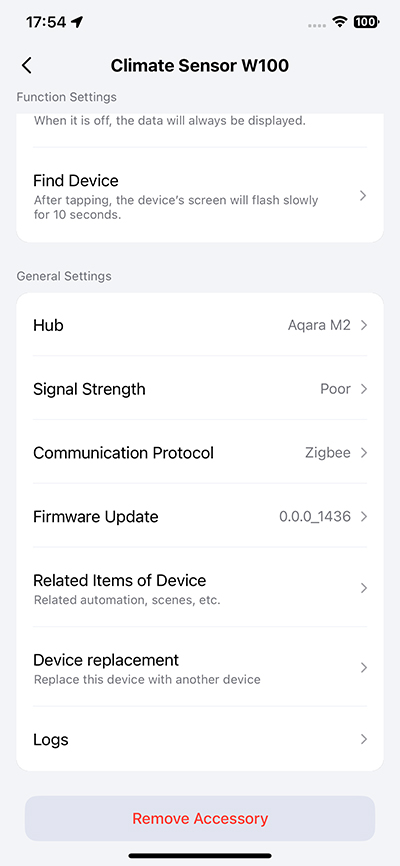Tap the cellular signal dots
The width and height of the screenshot is (400, 866).
pyautogui.click(x=317, y=25)
